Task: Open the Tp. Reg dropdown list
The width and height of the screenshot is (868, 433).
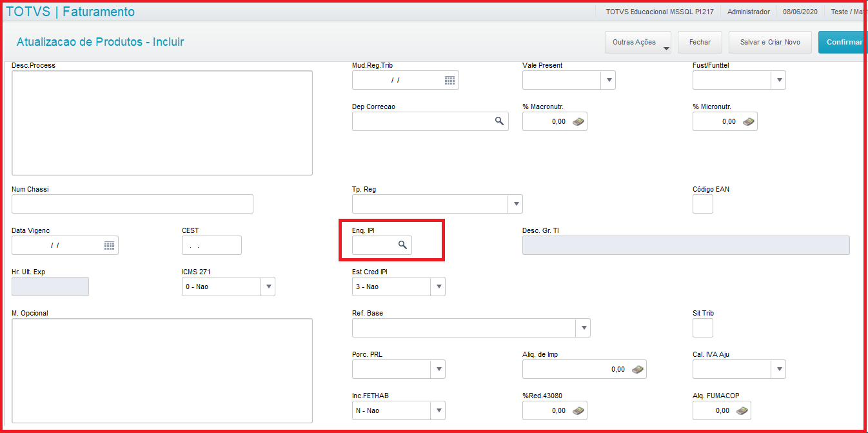Action: click(x=515, y=204)
